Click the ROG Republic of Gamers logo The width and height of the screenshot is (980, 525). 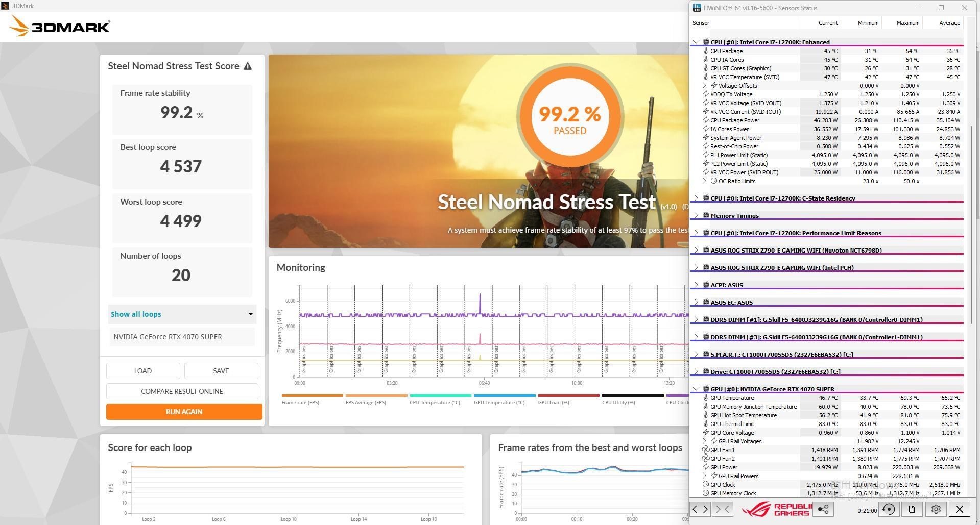coord(776,509)
